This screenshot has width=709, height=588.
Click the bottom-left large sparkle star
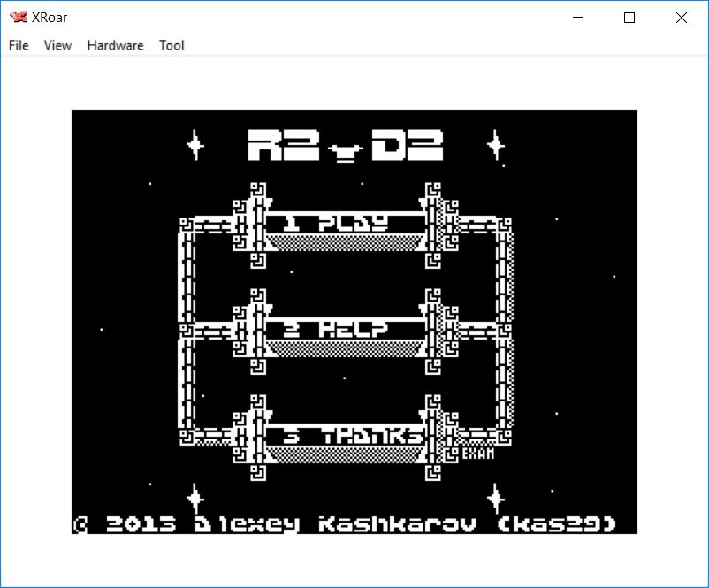coord(194,498)
